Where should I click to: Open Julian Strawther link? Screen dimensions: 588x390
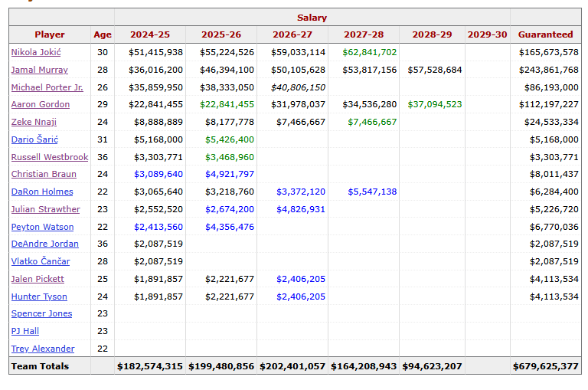45,209
